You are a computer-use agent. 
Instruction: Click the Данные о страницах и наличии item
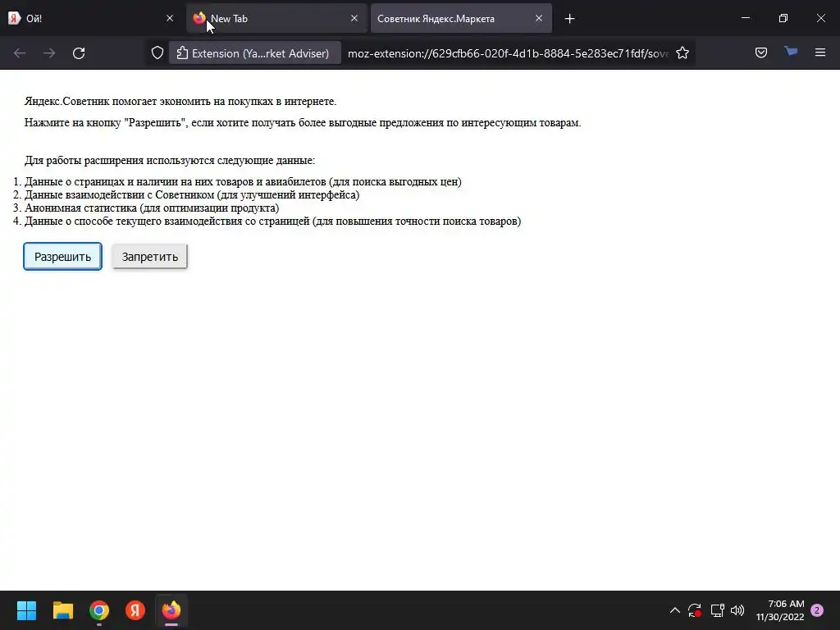tap(243, 181)
